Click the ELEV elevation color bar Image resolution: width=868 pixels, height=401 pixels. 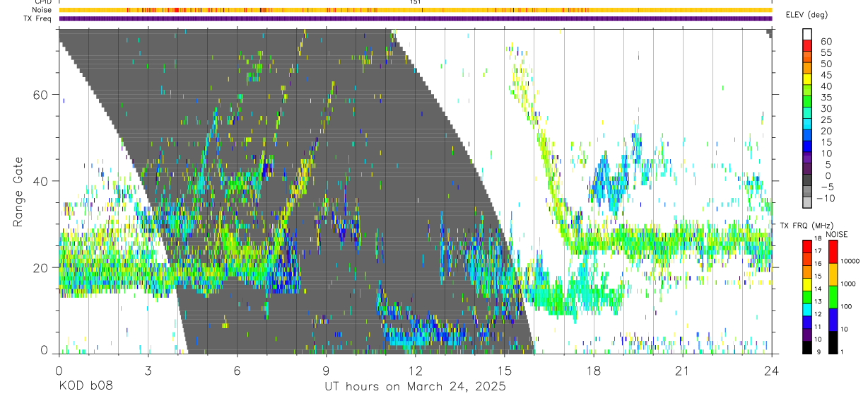[x=807, y=119]
